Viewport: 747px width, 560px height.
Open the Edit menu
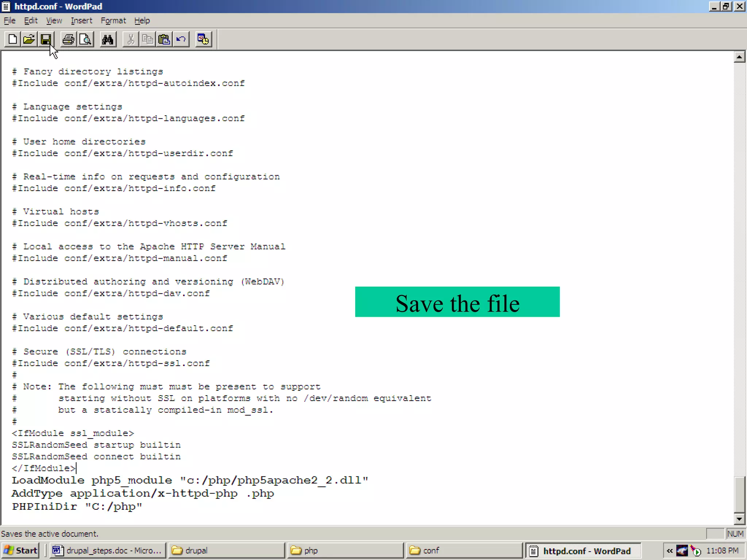point(31,21)
